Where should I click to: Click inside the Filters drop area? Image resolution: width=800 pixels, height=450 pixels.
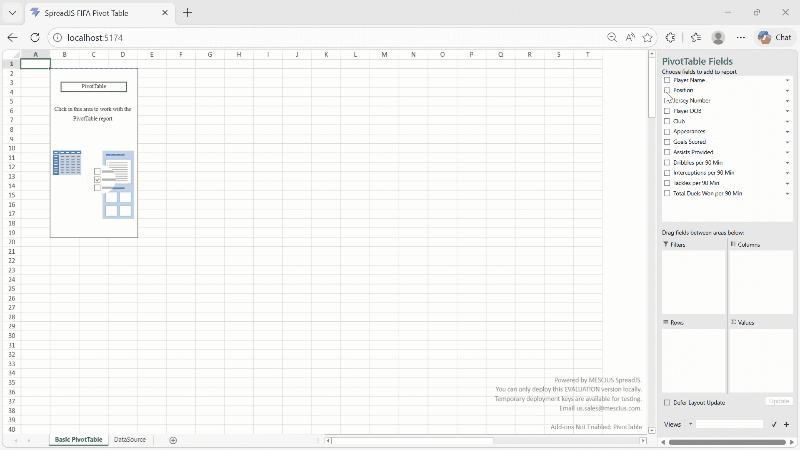693,282
